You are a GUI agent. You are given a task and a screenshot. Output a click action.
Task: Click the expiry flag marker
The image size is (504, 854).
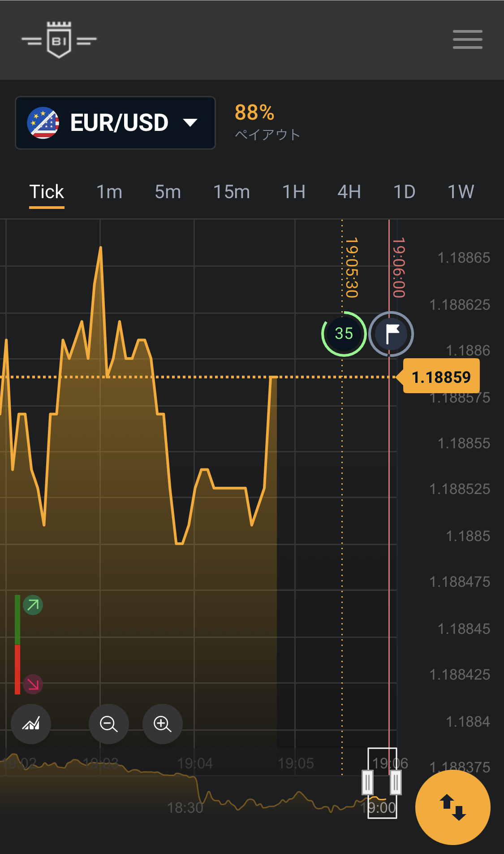[x=391, y=334]
